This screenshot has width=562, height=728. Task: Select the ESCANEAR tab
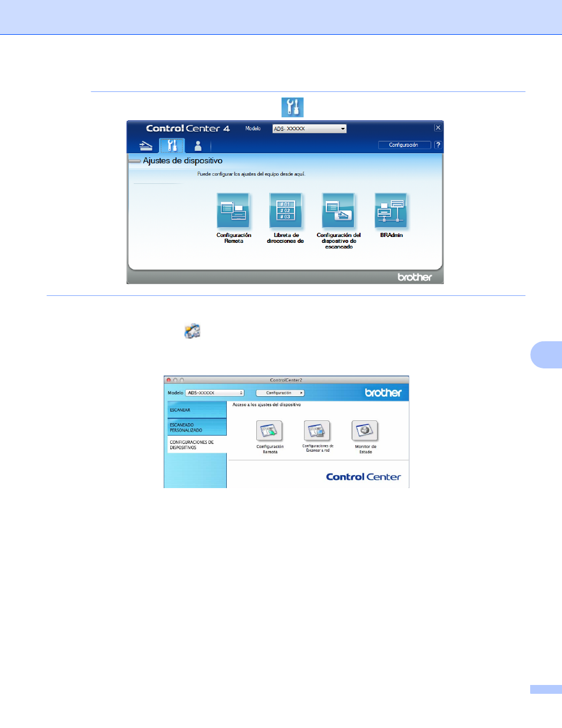(197, 410)
